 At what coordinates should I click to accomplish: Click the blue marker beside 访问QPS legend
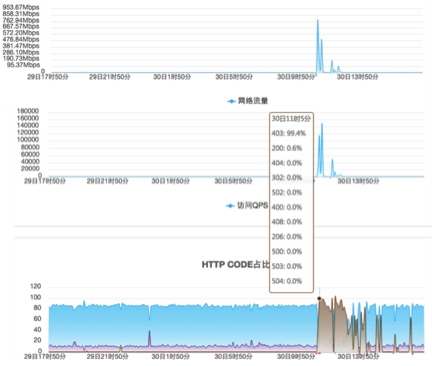(230, 206)
